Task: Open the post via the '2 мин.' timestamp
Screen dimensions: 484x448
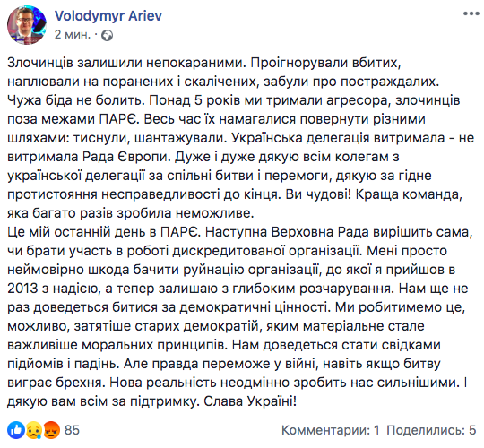Action: (73, 35)
